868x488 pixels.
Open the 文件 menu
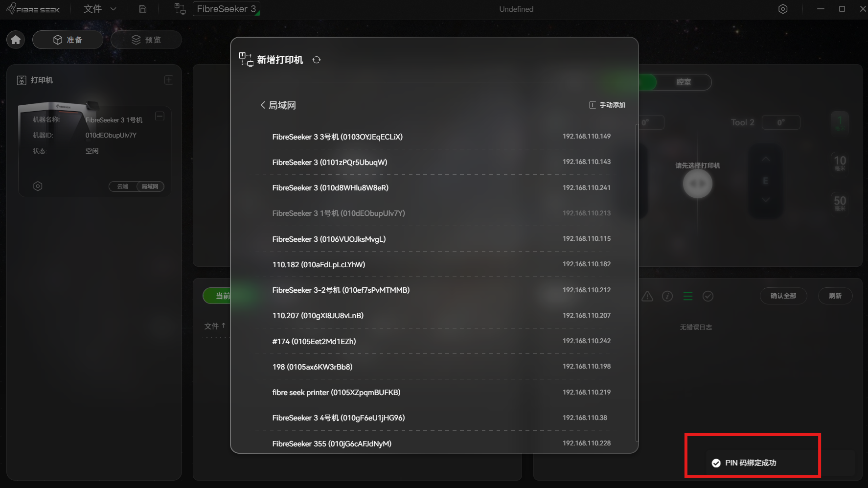point(92,9)
